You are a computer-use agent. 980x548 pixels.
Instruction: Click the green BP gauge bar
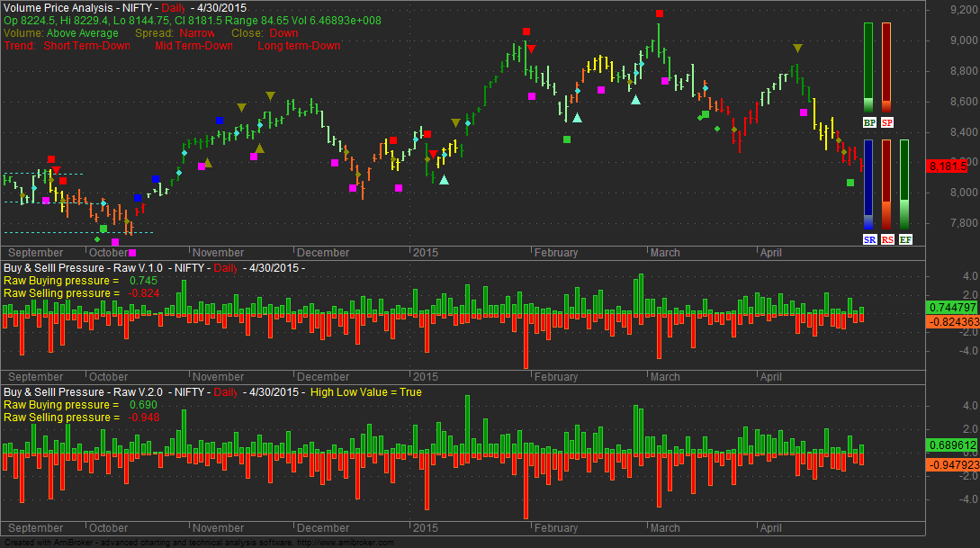[x=868, y=67]
